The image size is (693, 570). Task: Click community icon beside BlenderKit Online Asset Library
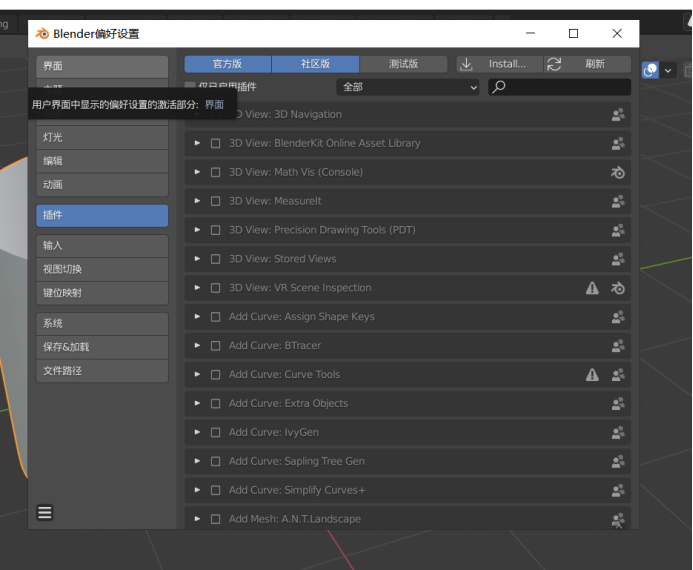tap(618, 144)
